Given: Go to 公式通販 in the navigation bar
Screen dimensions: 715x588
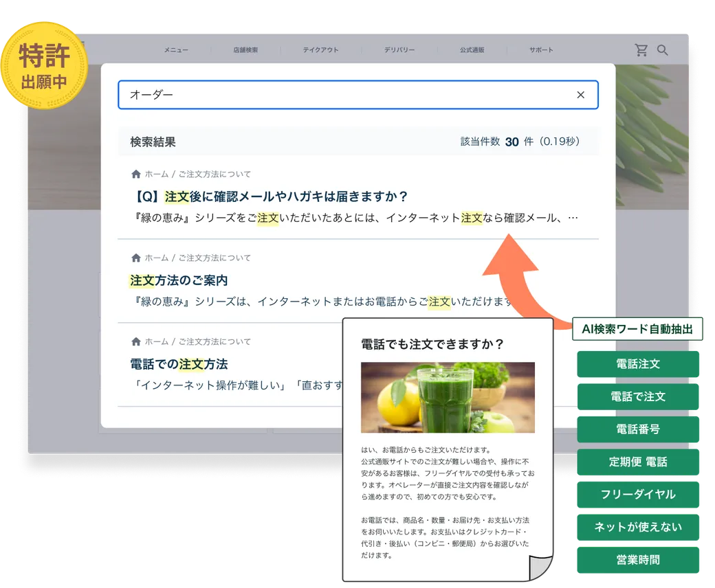Looking at the screenshot, I should click(472, 50).
